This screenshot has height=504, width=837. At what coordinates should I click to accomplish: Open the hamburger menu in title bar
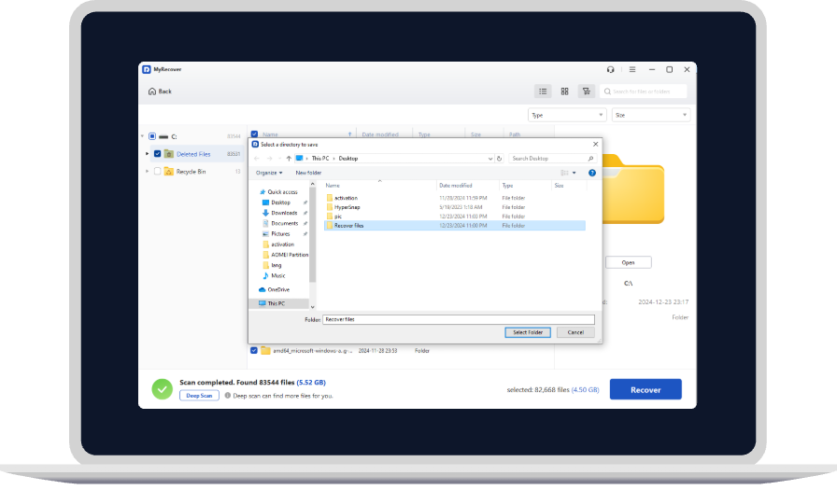632,69
